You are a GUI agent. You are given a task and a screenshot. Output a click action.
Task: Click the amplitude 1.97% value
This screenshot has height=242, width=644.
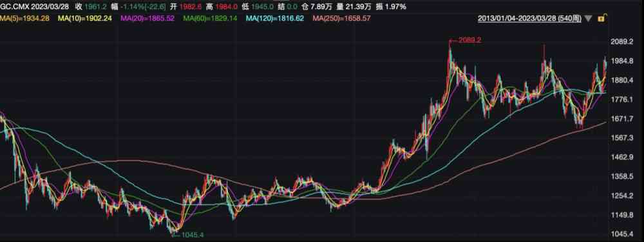396,6
